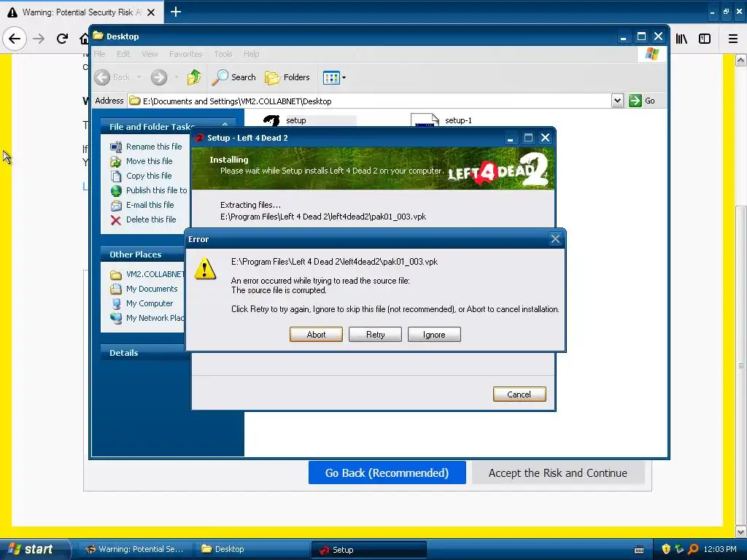The height and width of the screenshot is (560, 747).
Task: Open the browser hamburger menu
Action: (x=733, y=39)
